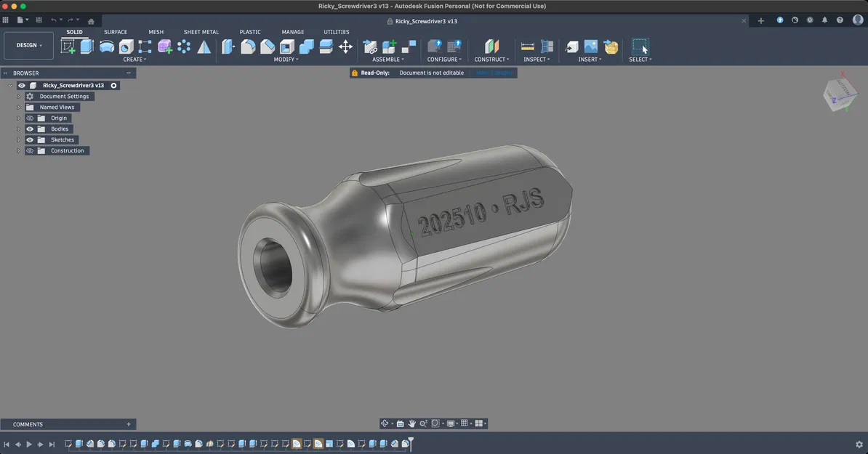
Task: Open the CONSTRUCT dropdown menu
Action: (x=491, y=59)
